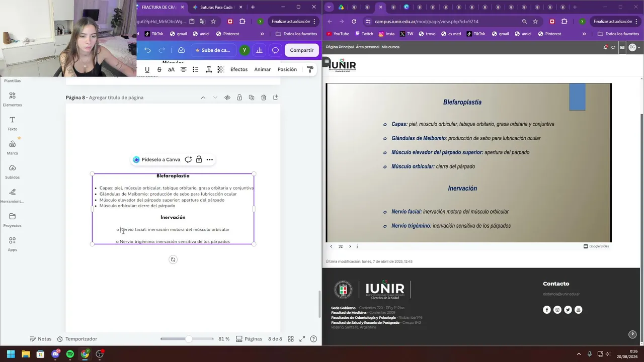Bookmark the Canva page with the star
This screenshot has height=362, width=644.
pyautogui.click(x=213, y=22)
